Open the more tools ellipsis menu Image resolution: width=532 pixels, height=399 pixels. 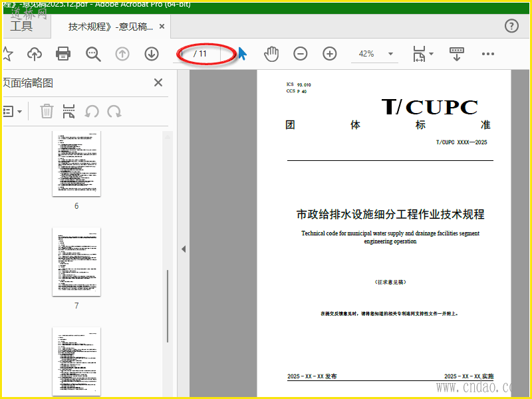pos(488,54)
